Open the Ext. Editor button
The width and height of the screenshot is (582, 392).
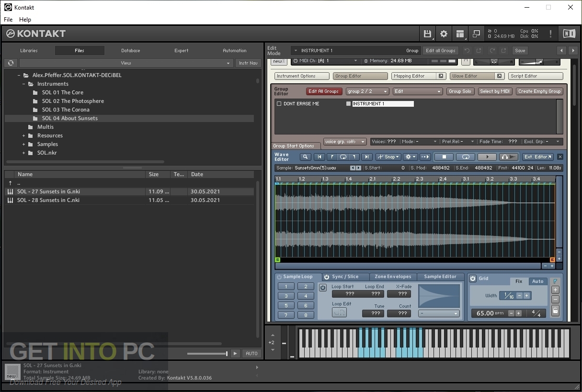(538, 157)
